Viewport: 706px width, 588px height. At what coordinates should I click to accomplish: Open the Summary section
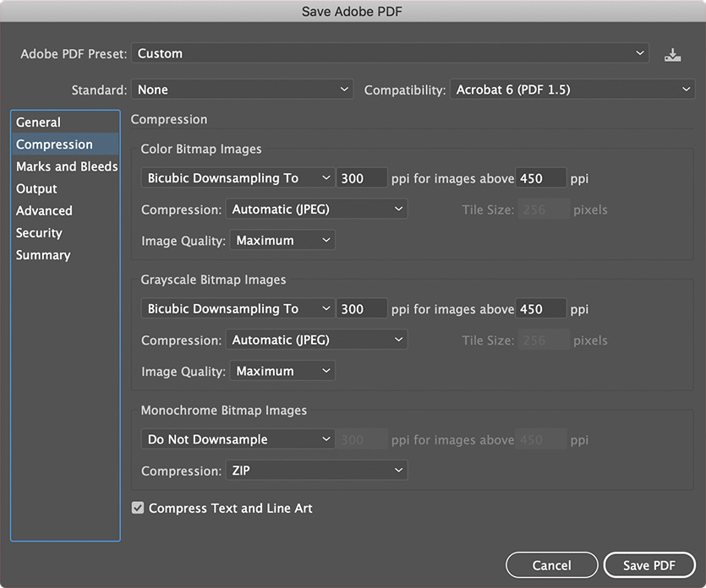pyautogui.click(x=43, y=254)
